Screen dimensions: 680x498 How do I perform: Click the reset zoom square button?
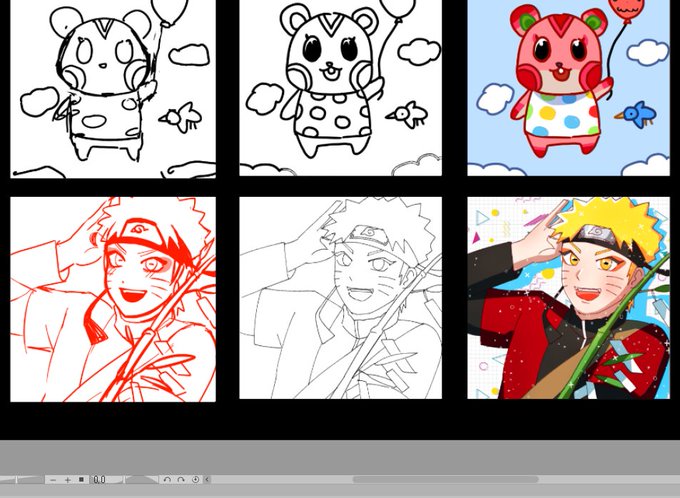(x=81, y=479)
